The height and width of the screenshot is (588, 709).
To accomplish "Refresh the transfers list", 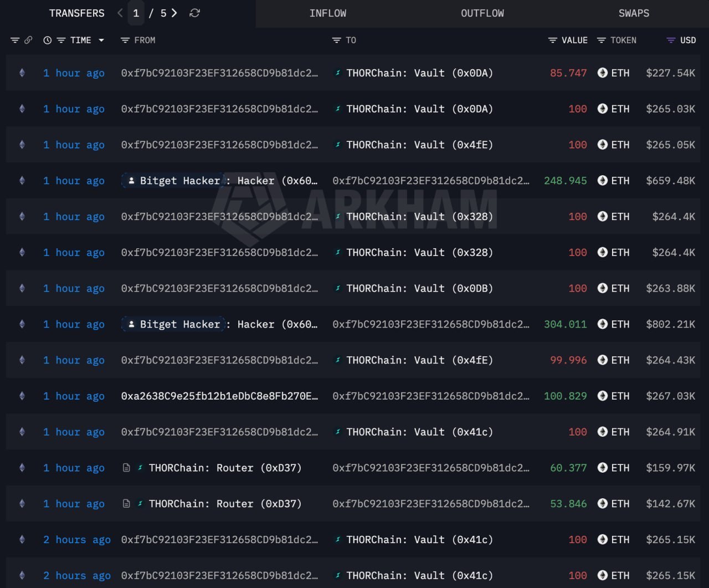I will tap(194, 13).
